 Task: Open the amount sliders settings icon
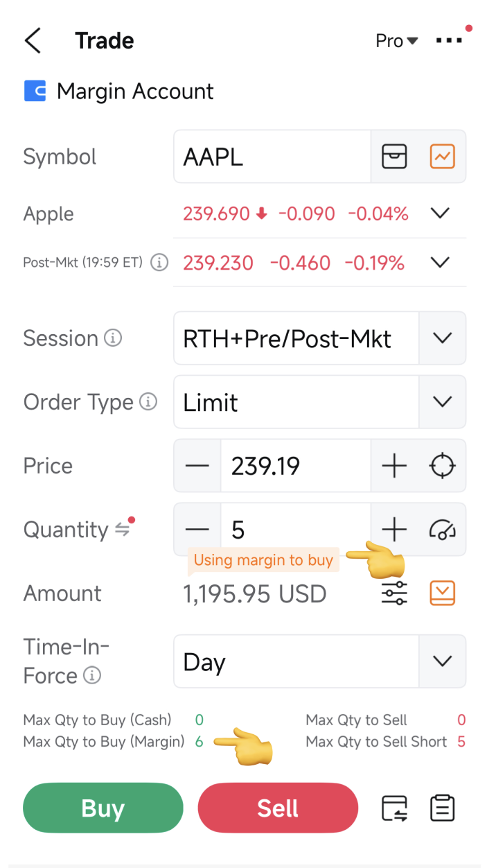(394, 593)
